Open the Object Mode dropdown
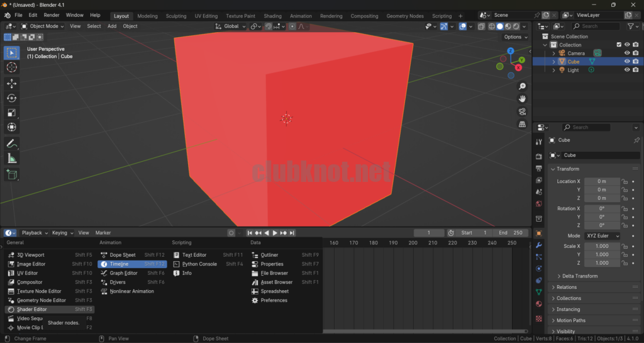 tap(43, 26)
